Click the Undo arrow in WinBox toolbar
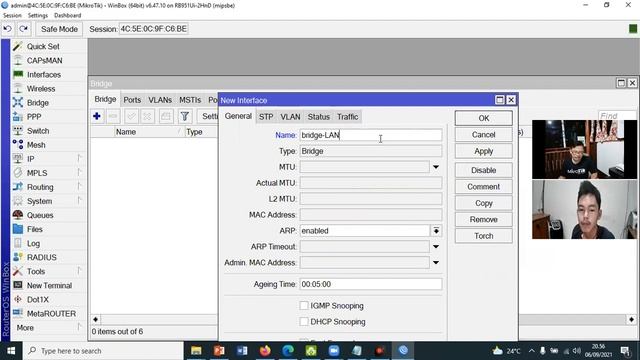The width and height of the screenshot is (640, 360). (7, 29)
